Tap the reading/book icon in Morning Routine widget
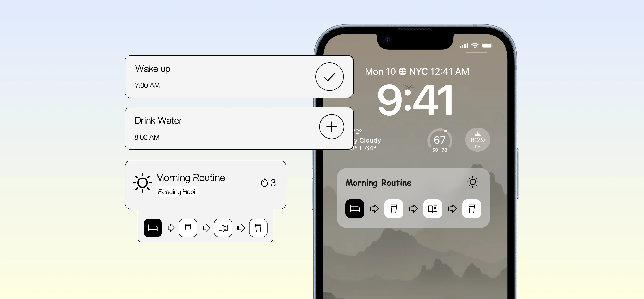The height and width of the screenshot is (299, 644). (433, 209)
